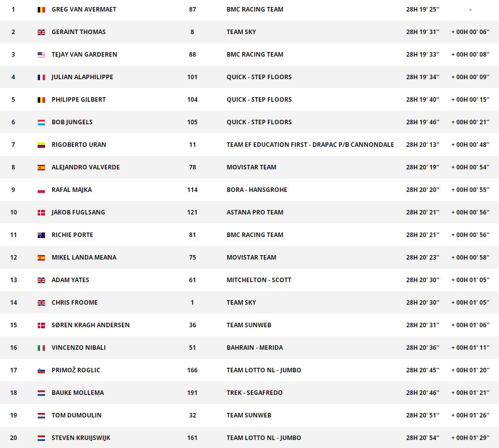Click the Luxembourg flag beside Bob Jungels
499x448 pixels.
click(x=41, y=122)
